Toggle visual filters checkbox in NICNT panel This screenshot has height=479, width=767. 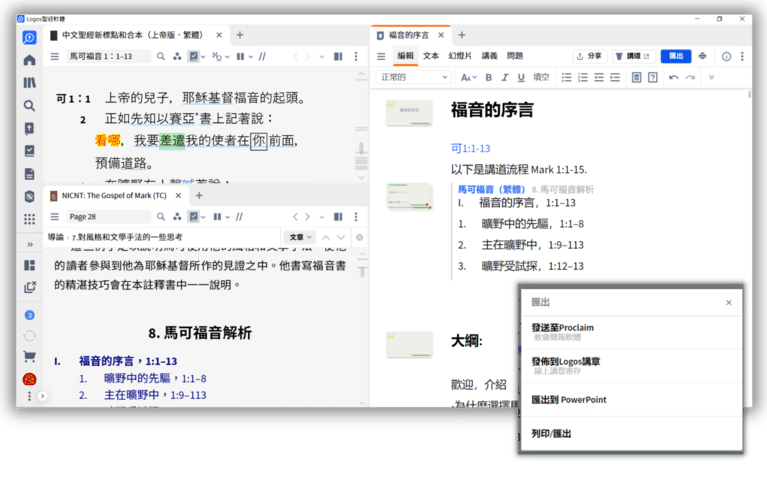coord(194,216)
